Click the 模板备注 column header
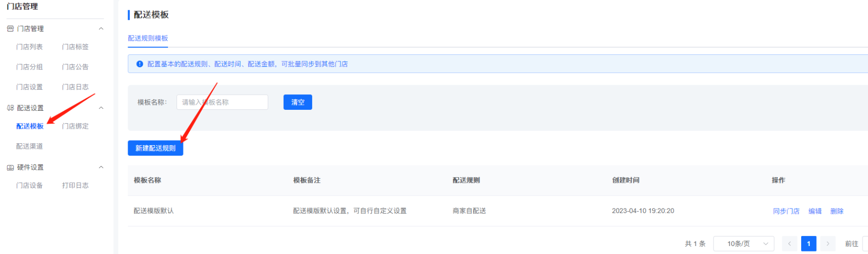 [x=307, y=180]
